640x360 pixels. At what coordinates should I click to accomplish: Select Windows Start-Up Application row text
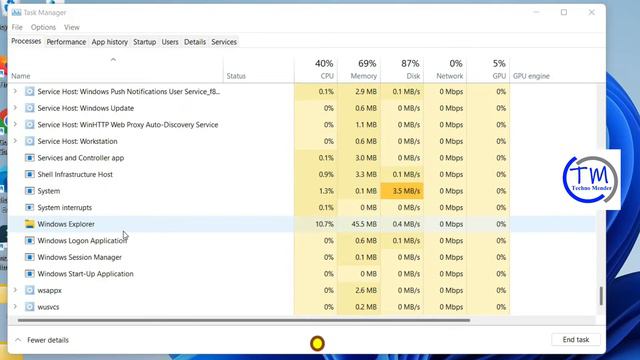tap(85, 274)
